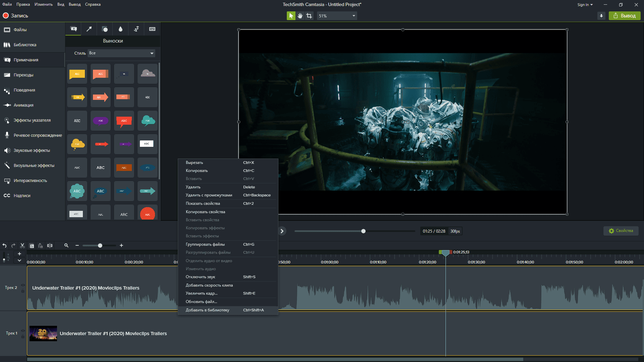Click the green Вывод button

[x=625, y=16]
